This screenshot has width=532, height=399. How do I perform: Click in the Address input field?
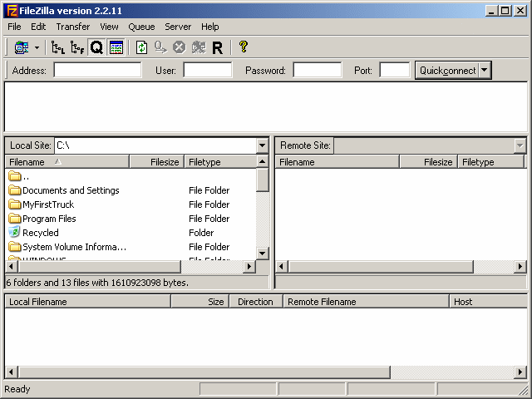coord(97,71)
